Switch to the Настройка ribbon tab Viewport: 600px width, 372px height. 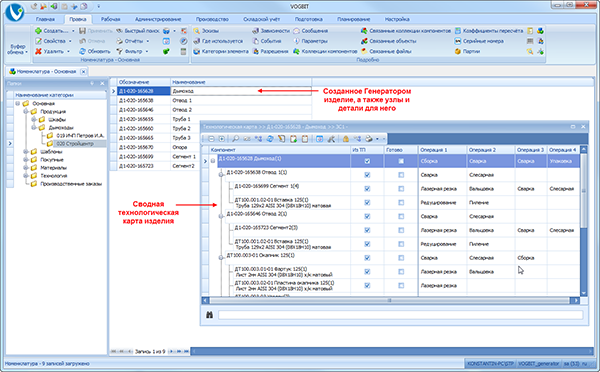pos(397,19)
